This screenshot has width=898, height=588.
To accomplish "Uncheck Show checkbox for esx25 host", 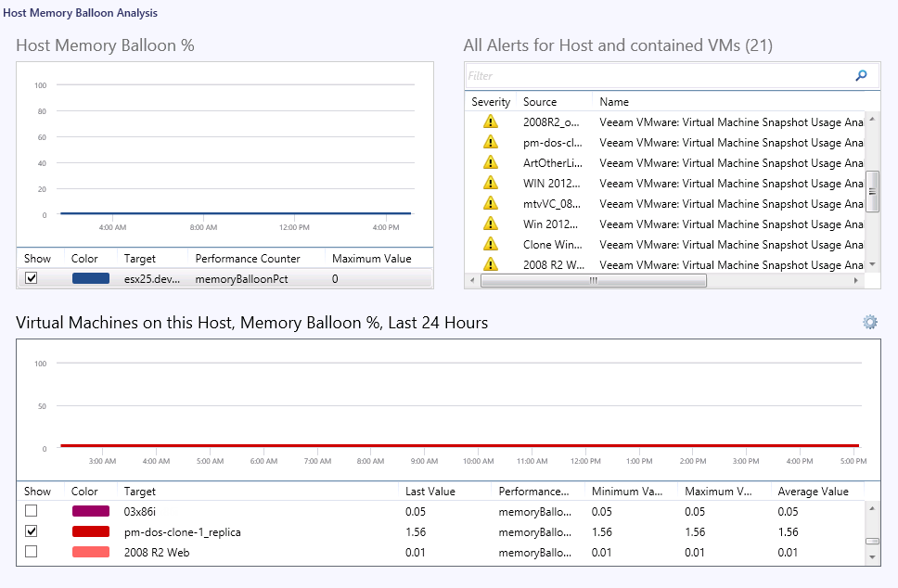I will [x=32, y=278].
